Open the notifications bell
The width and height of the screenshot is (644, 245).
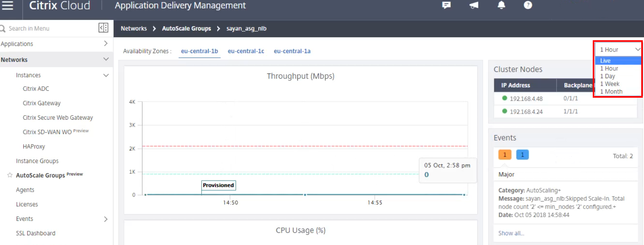(501, 5)
